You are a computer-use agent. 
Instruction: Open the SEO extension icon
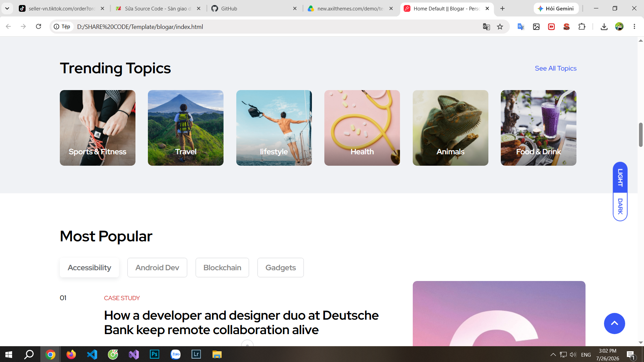566,27
